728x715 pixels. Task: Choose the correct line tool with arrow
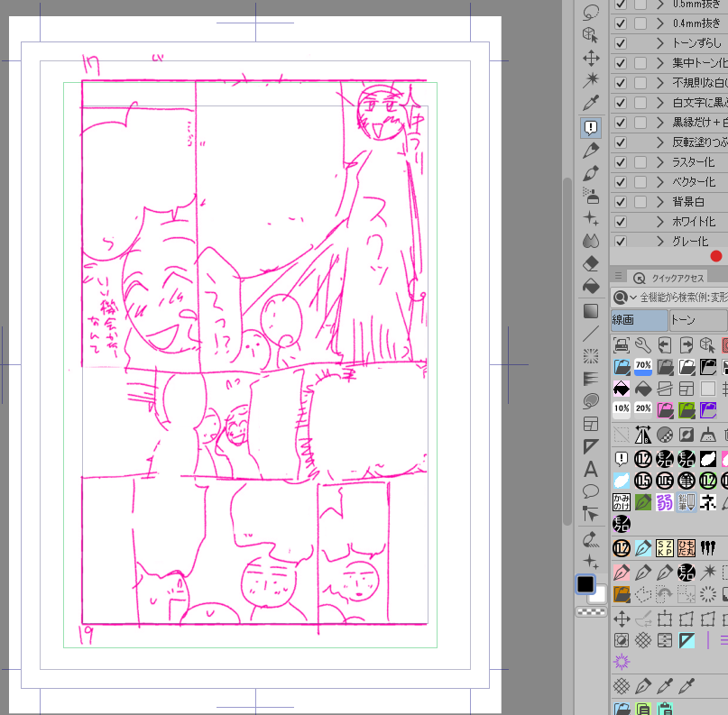[591, 514]
